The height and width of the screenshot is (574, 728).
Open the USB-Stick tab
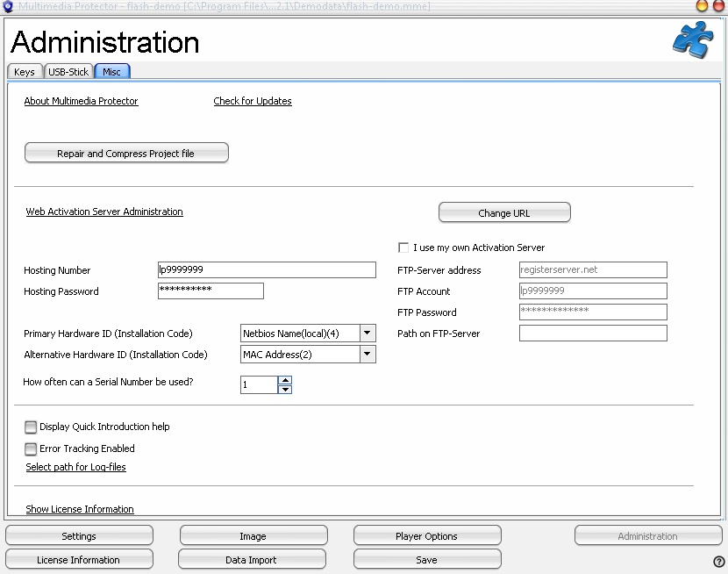68,72
